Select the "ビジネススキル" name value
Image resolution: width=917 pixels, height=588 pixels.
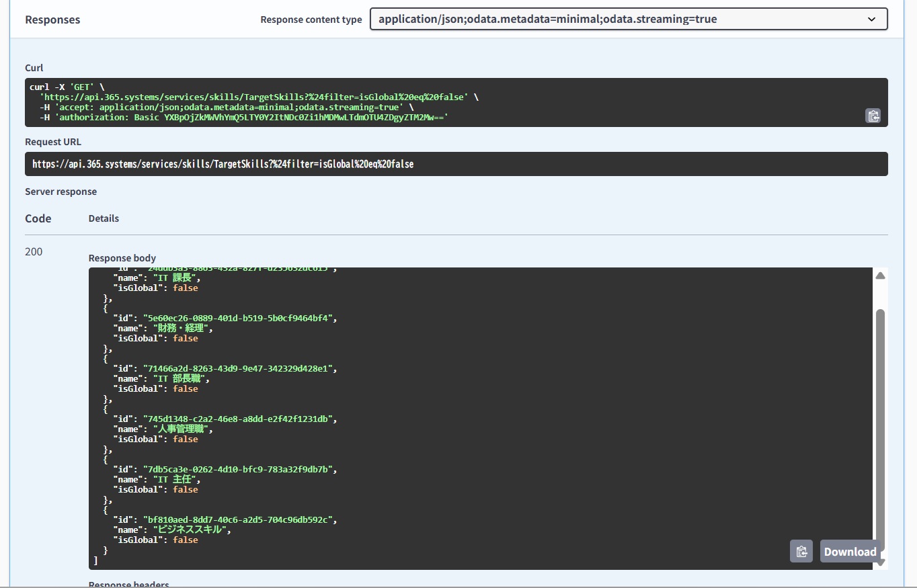(191, 530)
